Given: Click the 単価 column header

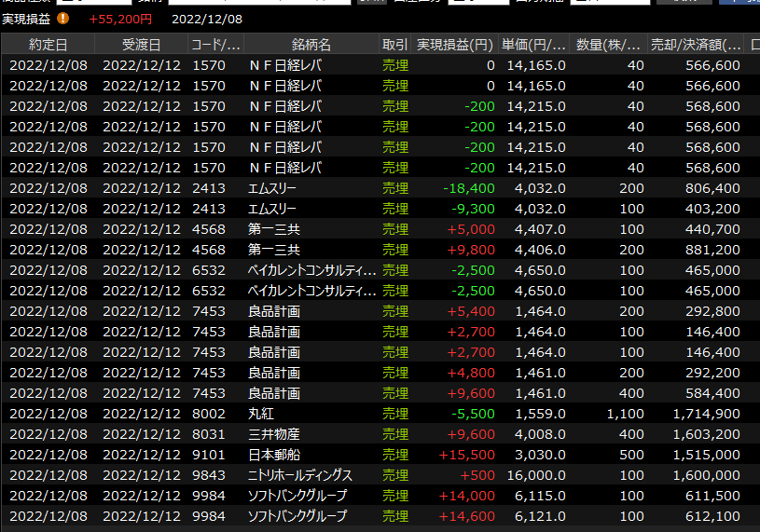Looking at the screenshot, I should pyautogui.click(x=533, y=45).
